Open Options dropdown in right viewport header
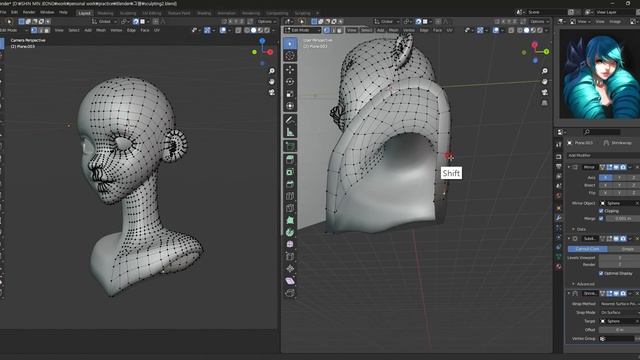This screenshot has height=360, width=640. [x=540, y=21]
